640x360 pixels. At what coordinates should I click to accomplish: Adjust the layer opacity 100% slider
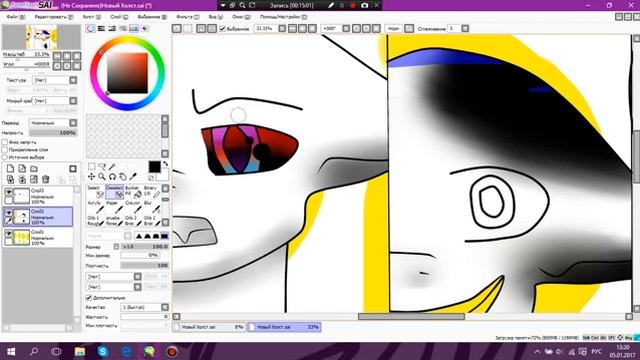[53, 133]
